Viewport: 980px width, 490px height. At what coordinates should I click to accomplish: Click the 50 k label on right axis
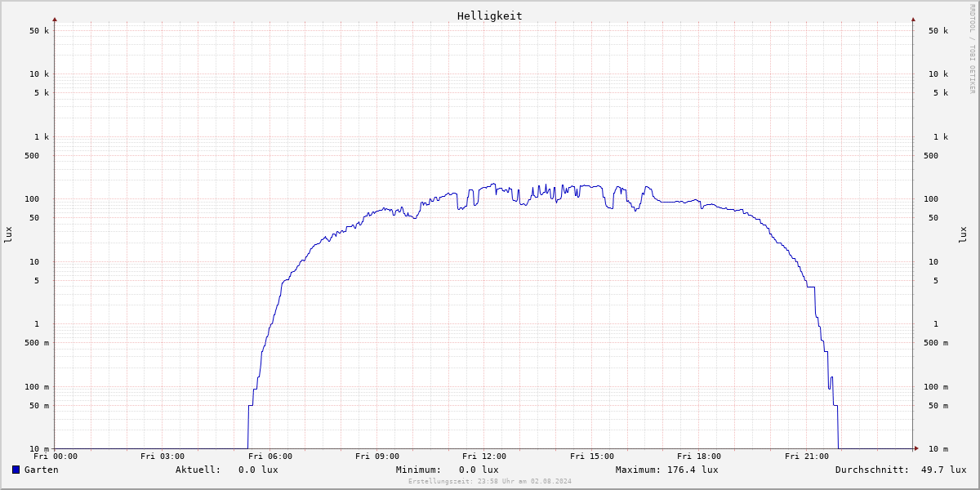(938, 31)
